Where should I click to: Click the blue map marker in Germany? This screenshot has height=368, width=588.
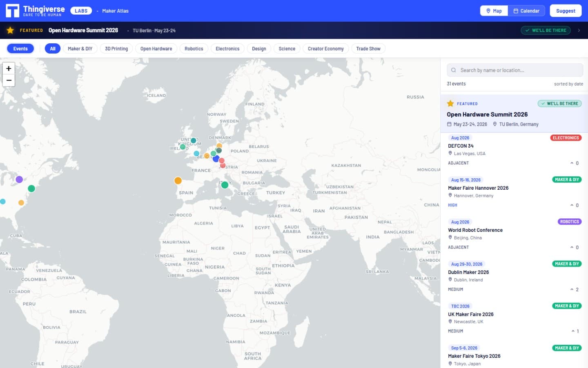click(x=216, y=159)
